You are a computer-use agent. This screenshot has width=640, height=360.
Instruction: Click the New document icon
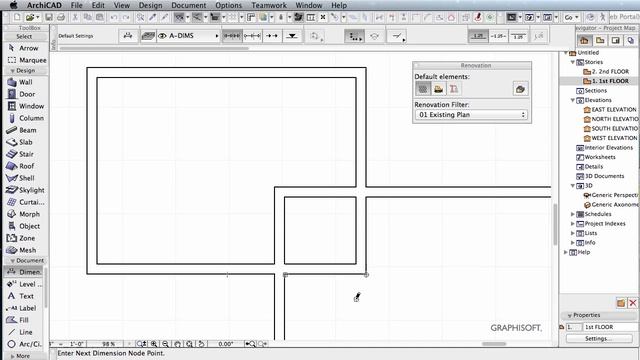[17, 17]
